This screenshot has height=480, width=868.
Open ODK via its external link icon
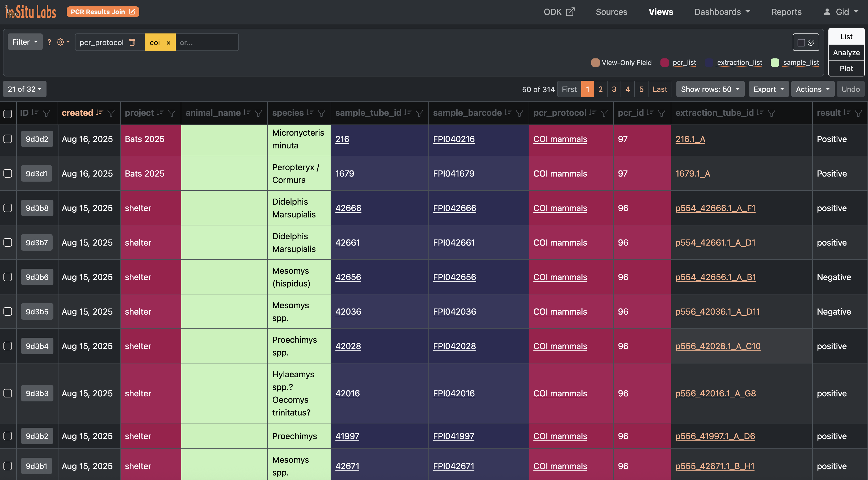pos(570,11)
